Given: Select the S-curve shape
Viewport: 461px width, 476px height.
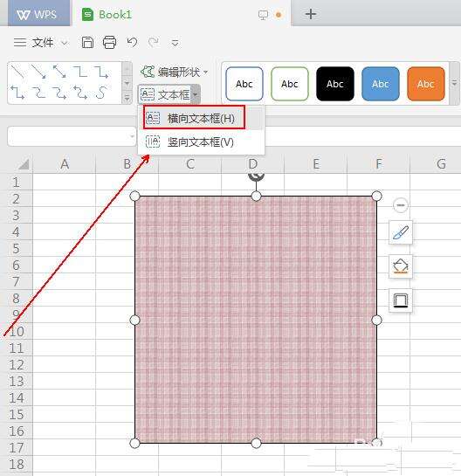Looking at the screenshot, I should tap(101, 93).
